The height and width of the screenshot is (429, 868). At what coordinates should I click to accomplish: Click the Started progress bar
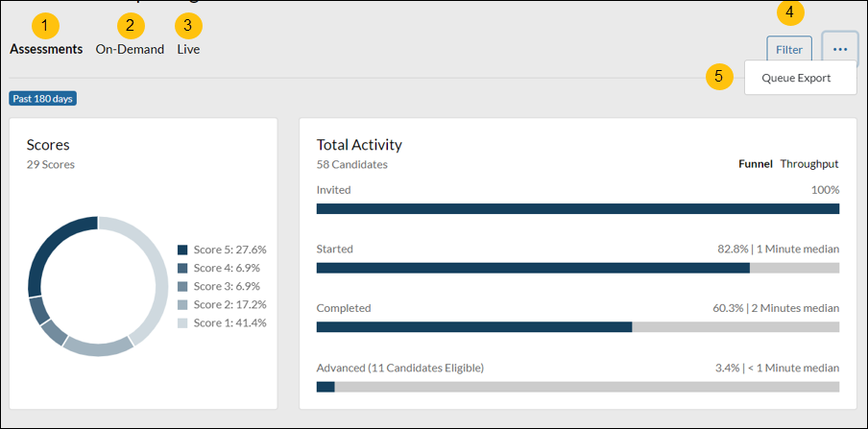tap(577, 268)
